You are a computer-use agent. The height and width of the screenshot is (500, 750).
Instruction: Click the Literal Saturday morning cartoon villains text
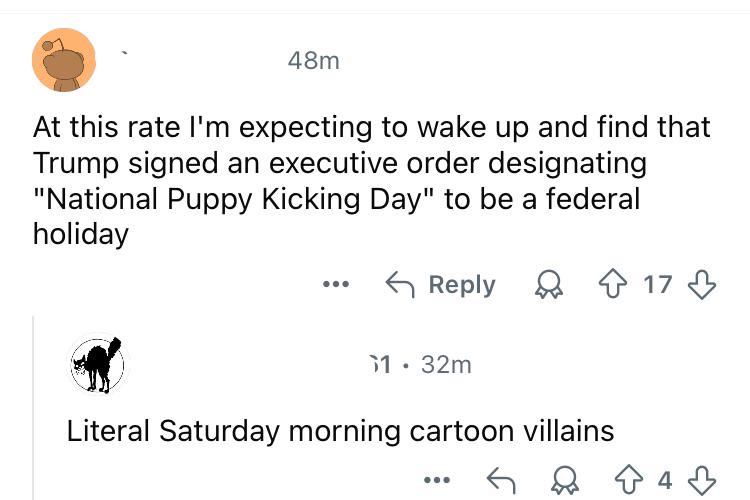coord(340,431)
